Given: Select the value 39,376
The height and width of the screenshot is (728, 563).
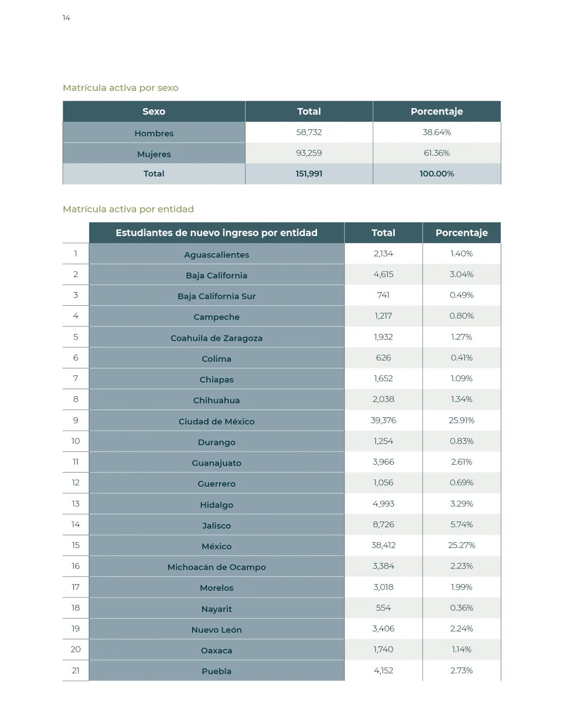Looking at the screenshot, I should pos(383,420).
